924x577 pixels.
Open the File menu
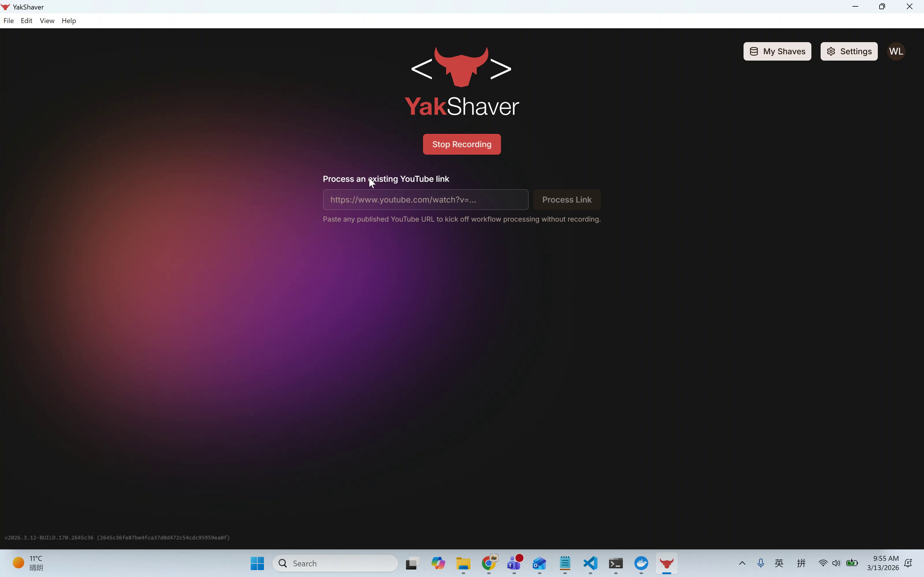pos(8,20)
